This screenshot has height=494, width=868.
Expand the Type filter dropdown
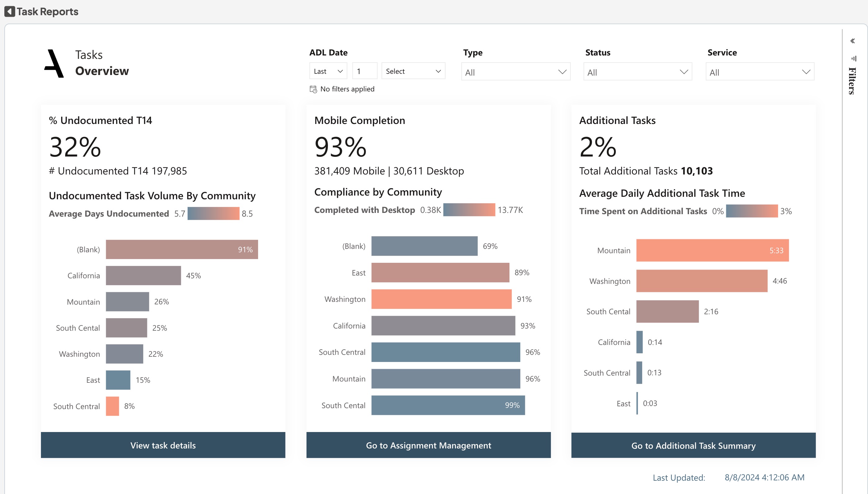516,72
